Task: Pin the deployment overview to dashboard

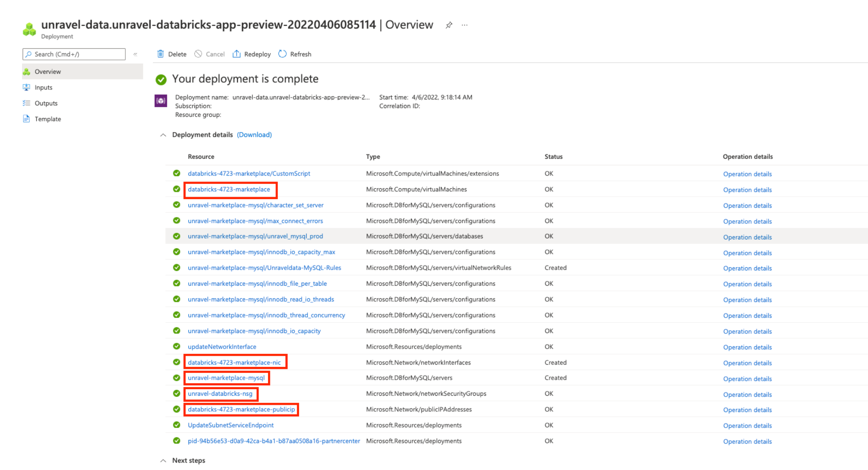Action: click(x=448, y=25)
